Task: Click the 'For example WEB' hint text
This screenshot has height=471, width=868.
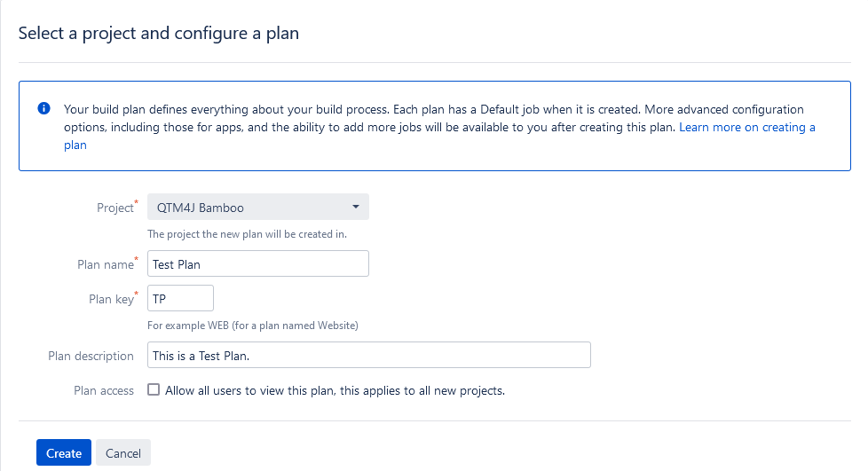Action: 253,326
